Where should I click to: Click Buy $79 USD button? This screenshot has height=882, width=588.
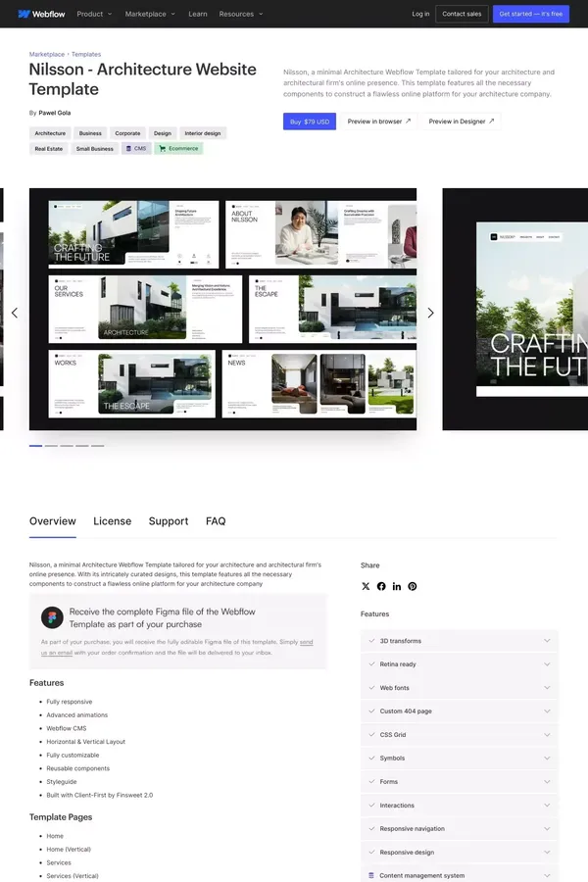310,122
